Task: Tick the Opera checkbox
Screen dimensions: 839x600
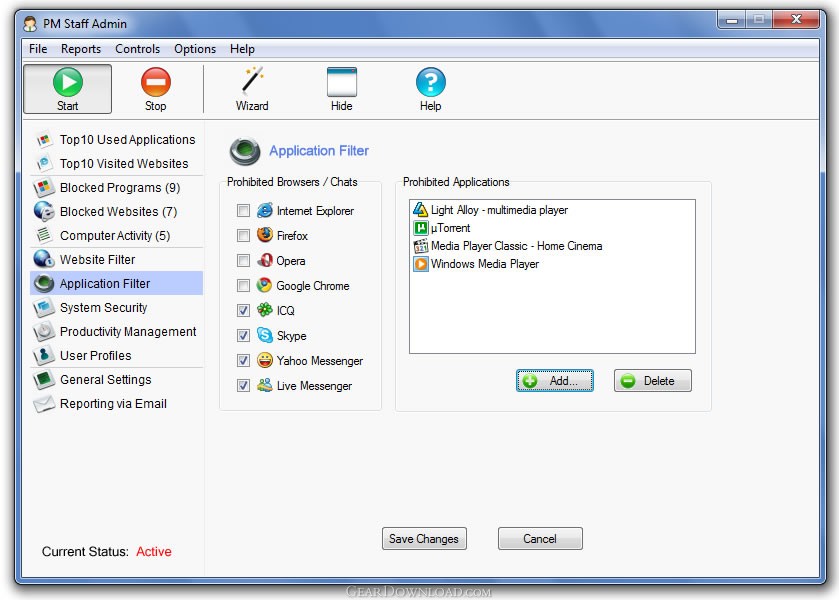Action: pos(243,260)
